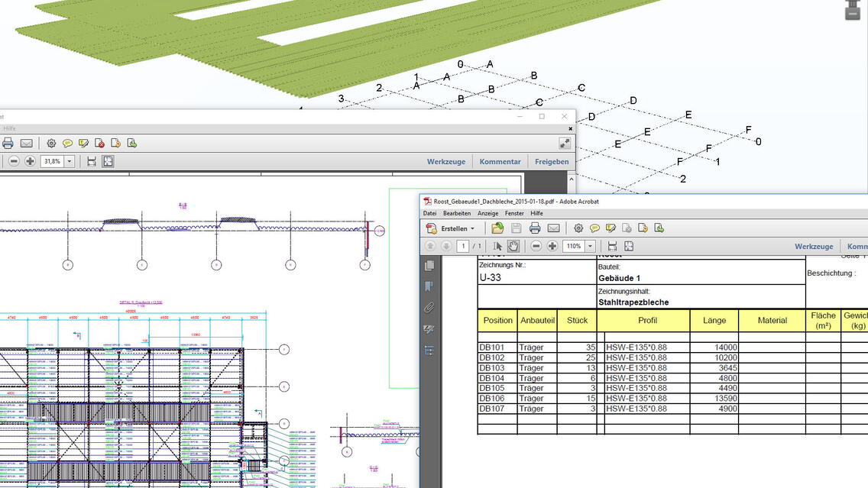Toggle scrolling mode icon in front Acrobat

pyautogui.click(x=612, y=246)
